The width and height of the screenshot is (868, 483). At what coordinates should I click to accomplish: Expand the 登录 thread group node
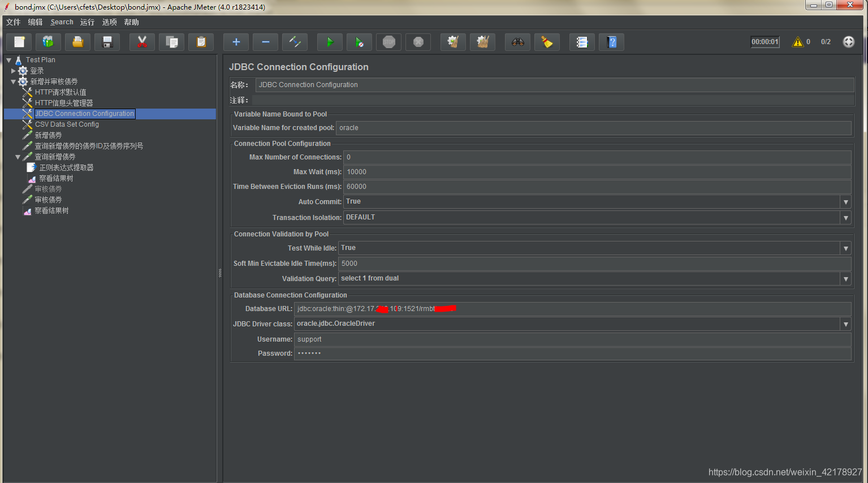pos(14,71)
